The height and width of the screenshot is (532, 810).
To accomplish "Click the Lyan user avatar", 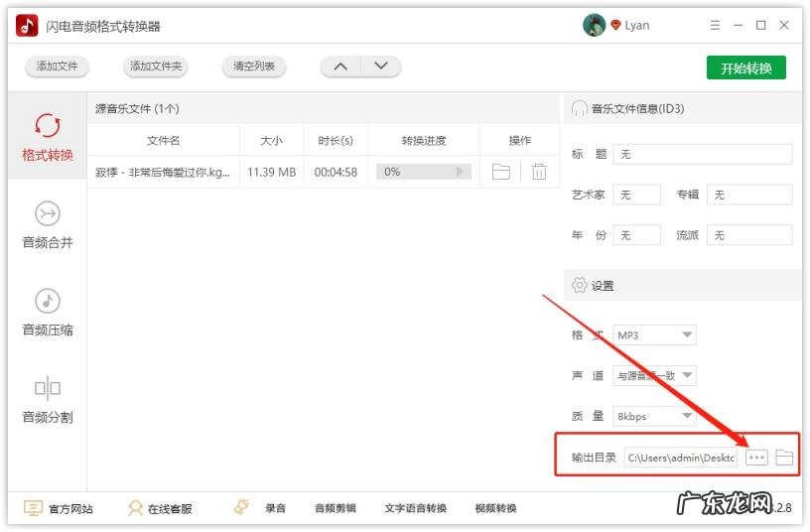I will point(594,25).
